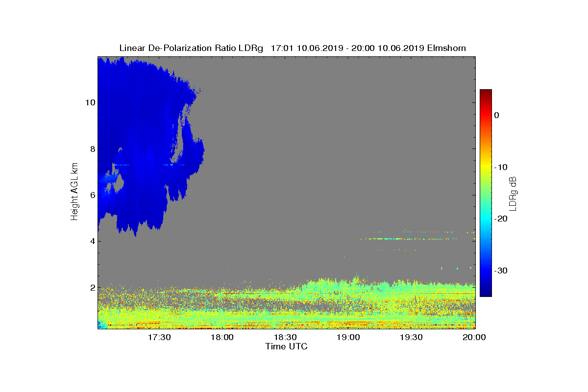Click the 10 km height tick label
The image size is (588, 392).
point(89,102)
